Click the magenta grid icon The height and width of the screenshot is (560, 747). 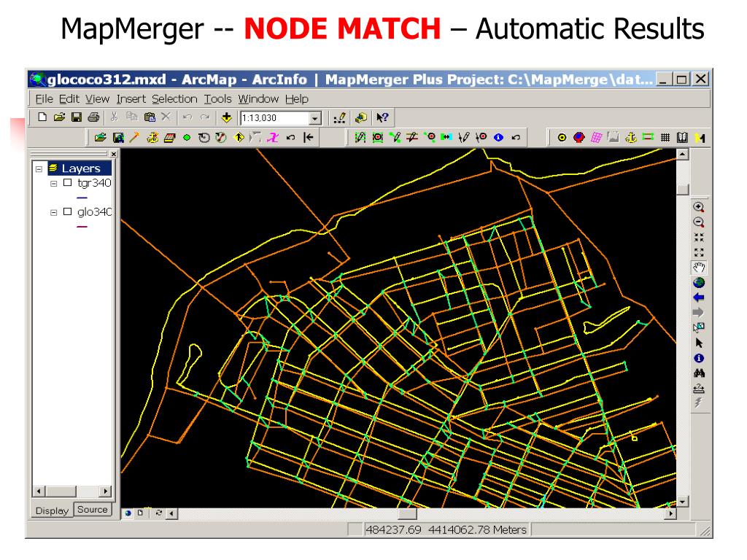click(x=596, y=138)
